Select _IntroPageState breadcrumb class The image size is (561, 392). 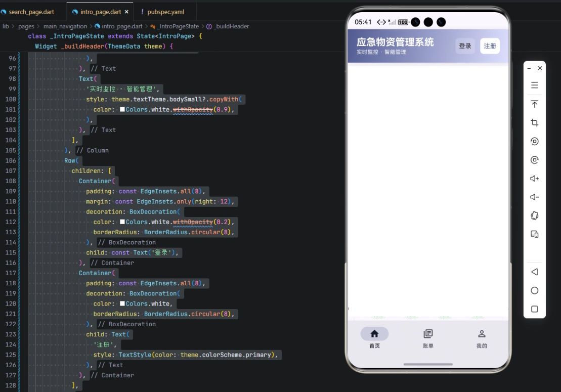[x=178, y=26]
